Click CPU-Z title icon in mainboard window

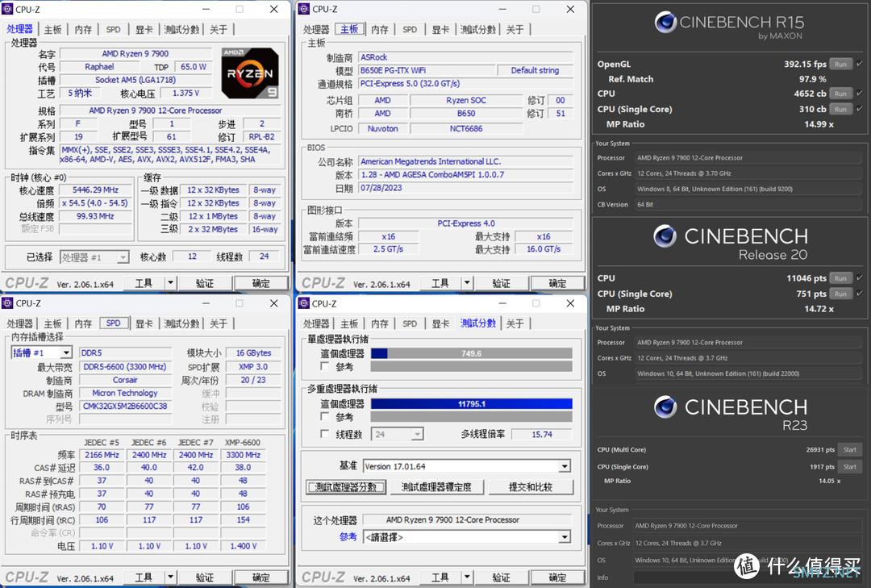304,9
